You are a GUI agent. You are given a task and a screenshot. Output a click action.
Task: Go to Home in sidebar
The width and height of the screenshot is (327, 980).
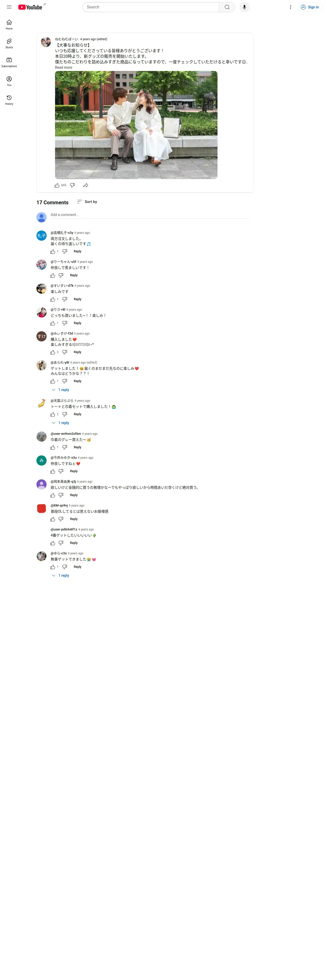9,25
